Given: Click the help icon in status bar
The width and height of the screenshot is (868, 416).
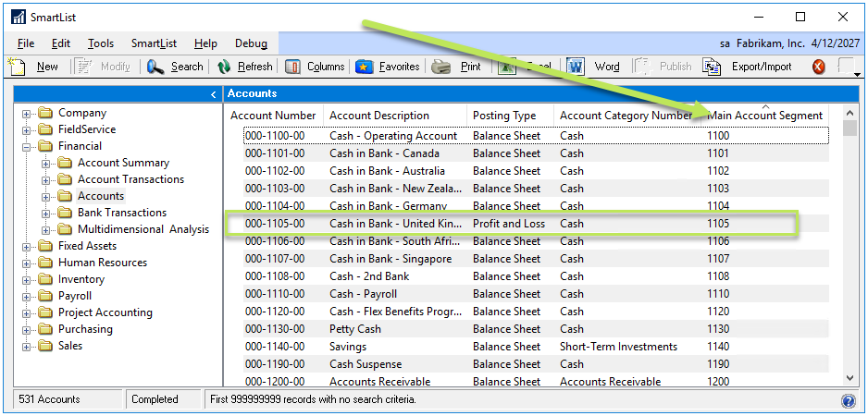Looking at the screenshot, I should click(848, 400).
